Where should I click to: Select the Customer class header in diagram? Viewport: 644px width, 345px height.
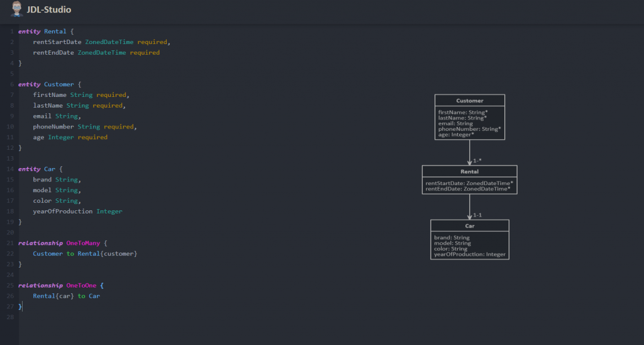coord(469,101)
